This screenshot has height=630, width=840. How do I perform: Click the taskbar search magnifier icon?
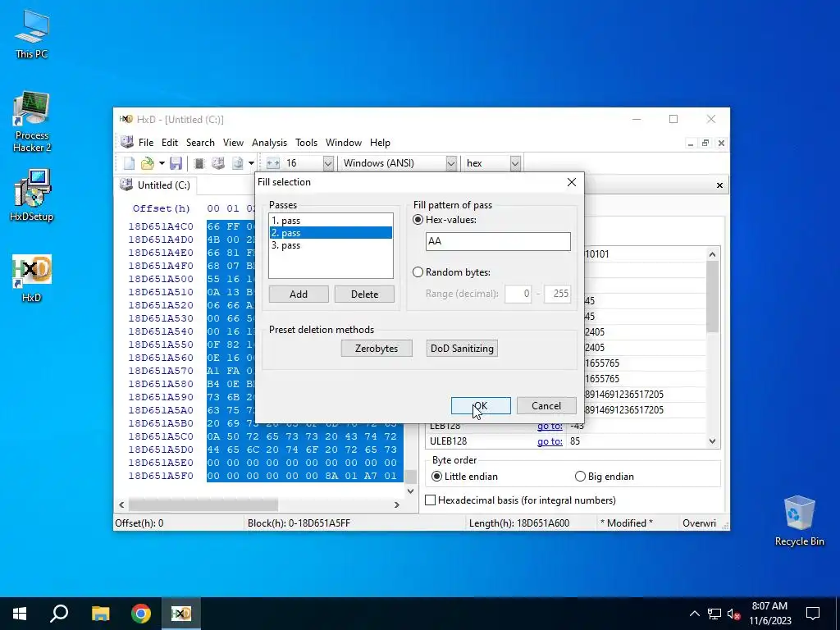pos(59,614)
